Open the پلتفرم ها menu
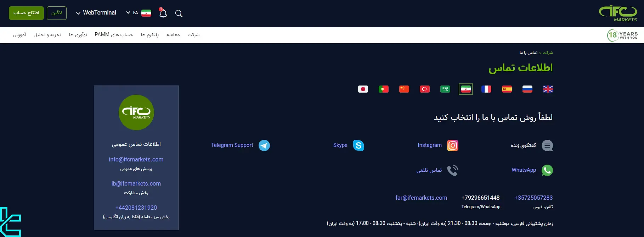 pyautogui.click(x=150, y=35)
